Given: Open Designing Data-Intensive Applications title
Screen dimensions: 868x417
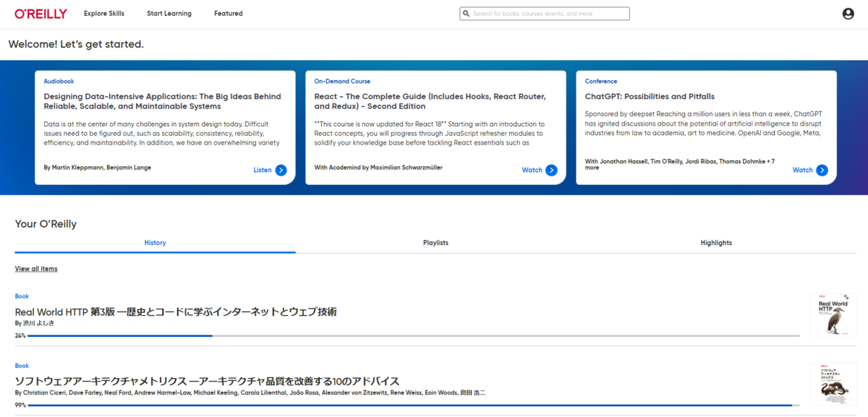Looking at the screenshot, I should pyautogui.click(x=163, y=101).
